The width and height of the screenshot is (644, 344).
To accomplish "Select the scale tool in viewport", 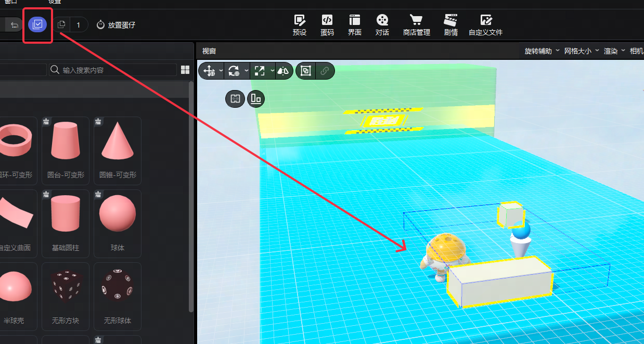I will [x=259, y=71].
